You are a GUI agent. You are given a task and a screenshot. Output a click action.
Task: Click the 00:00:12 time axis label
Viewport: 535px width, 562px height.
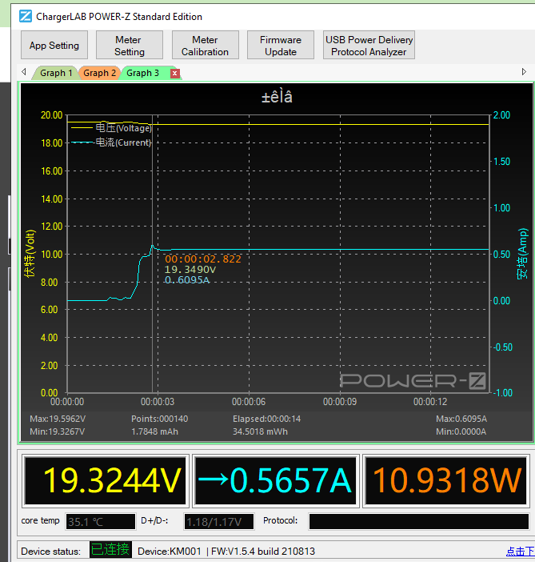430,401
